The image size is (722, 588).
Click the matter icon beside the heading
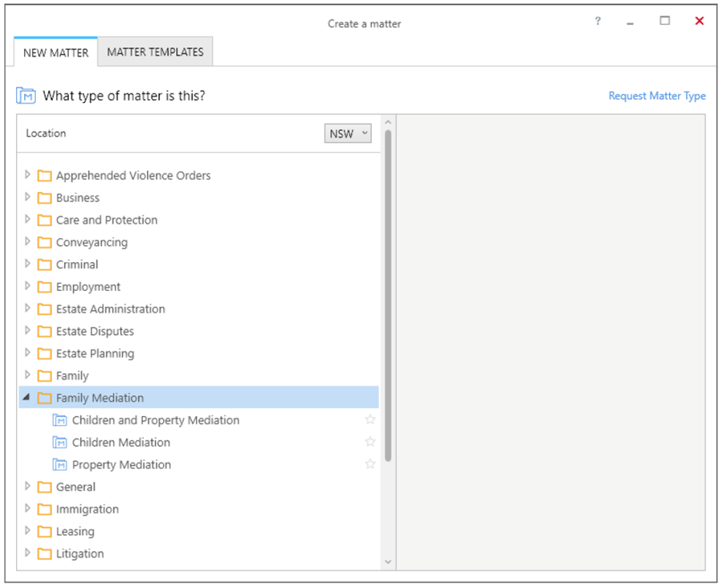[26, 96]
